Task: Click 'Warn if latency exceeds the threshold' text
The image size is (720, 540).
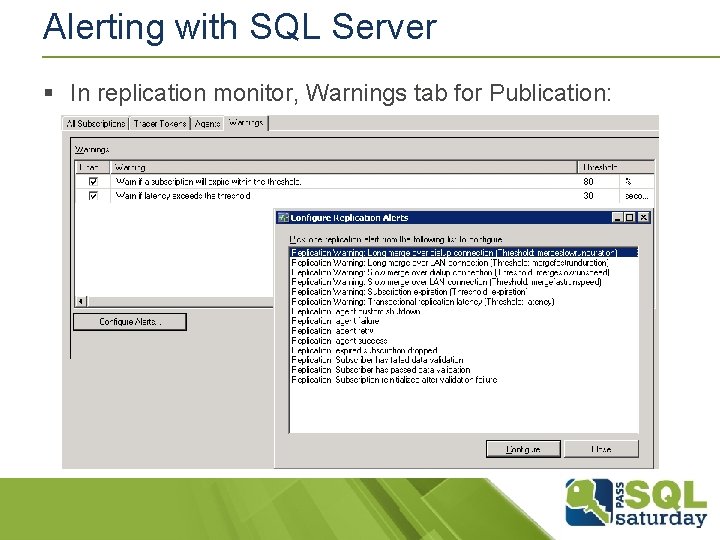Action: [x=183, y=196]
